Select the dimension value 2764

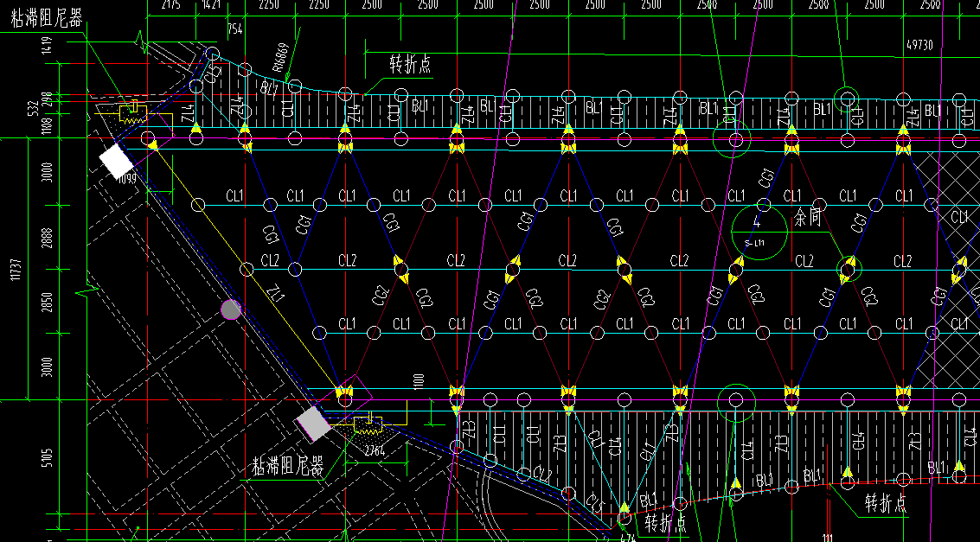click(x=375, y=453)
